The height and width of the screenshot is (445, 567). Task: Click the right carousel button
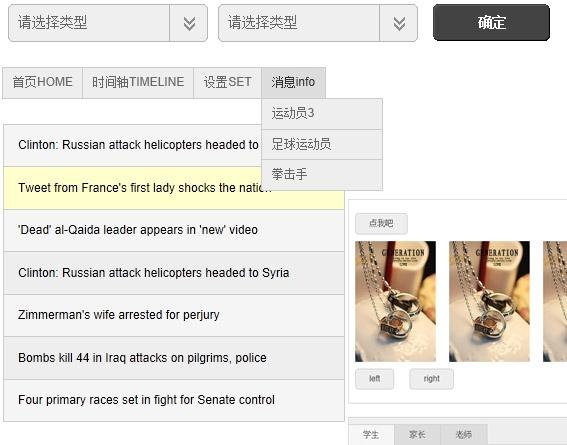point(431,379)
